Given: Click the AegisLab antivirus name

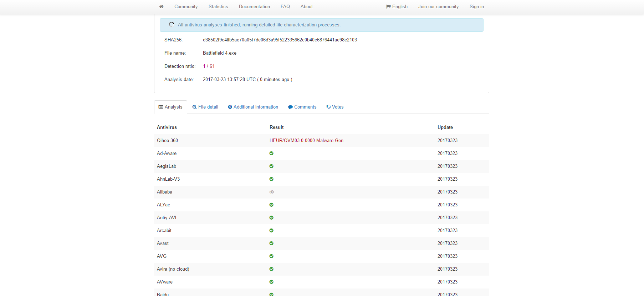Looking at the screenshot, I should tap(167, 166).
